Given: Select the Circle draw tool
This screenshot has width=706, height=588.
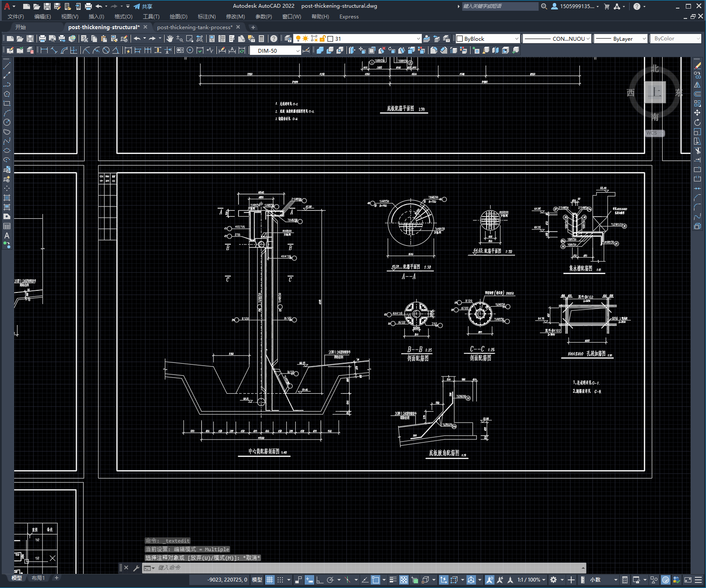Looking at the screenshot, I should [x=7, y=122].
